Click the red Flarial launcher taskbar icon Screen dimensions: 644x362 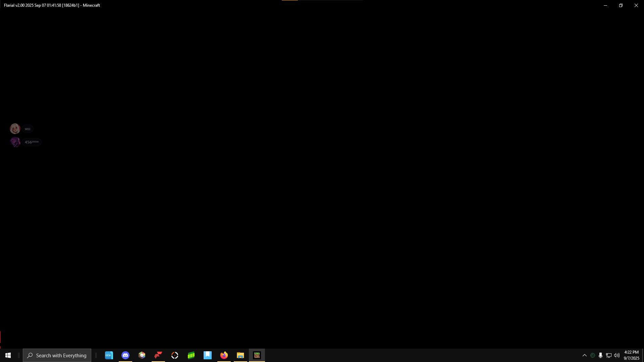(158, 355)
